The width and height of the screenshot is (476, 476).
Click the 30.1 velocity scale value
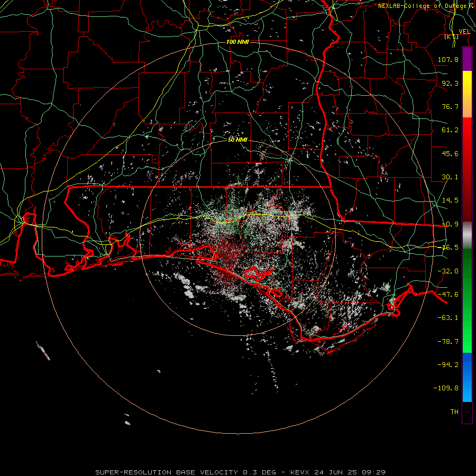[x=450, y=177]
